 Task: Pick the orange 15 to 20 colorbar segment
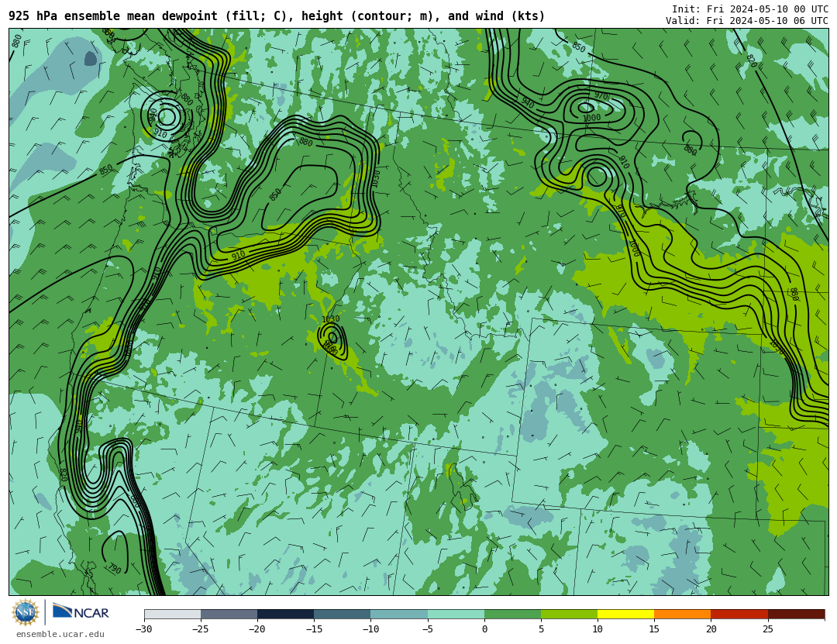click(x=683, y=614)
